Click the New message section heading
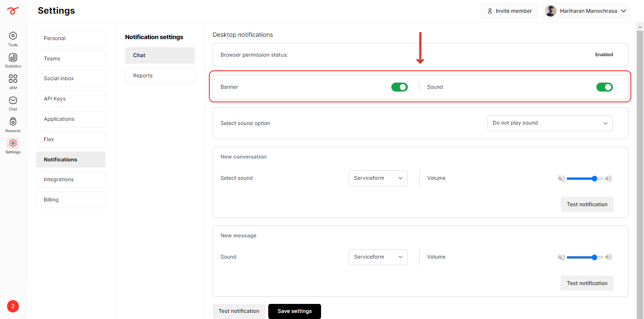The height and width of the screenshot is (319, 644). tap(239, 235)
